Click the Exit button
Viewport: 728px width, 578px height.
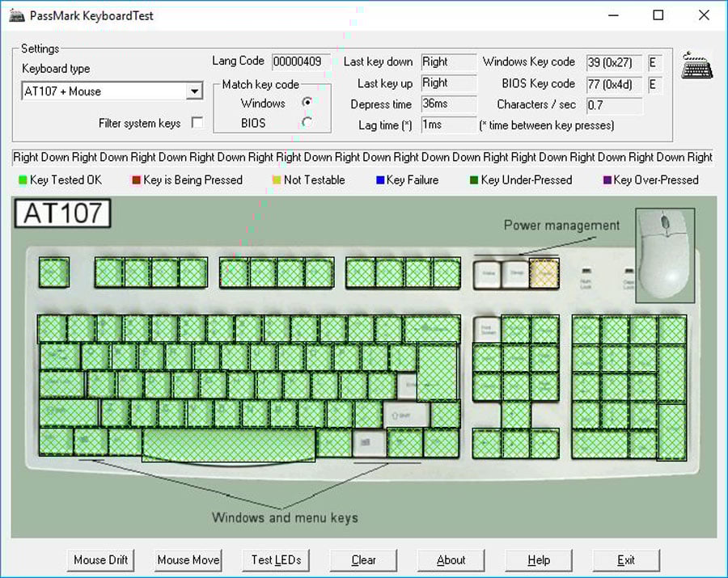[x=626, y=560]
